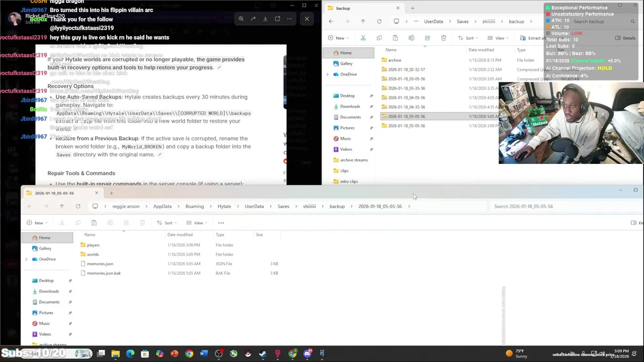The height and width of the screenshot is (362, 644).
Task: Select the backup tab in upper Explorer
Action: (362, 8)
